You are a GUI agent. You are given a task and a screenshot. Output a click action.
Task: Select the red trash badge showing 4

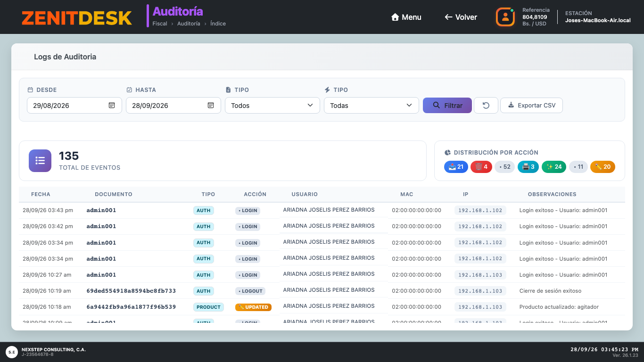pyautogui.click(x=481, y=167)
